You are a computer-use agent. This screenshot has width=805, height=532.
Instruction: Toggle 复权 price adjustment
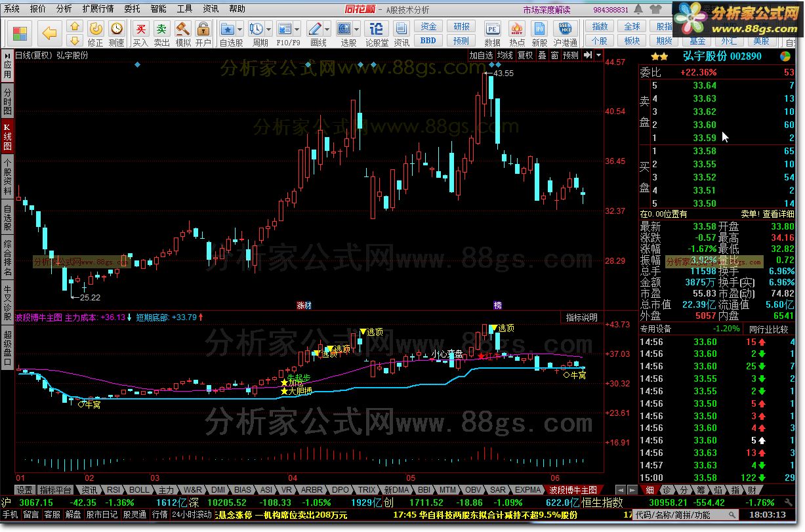(x=526, y=55)
